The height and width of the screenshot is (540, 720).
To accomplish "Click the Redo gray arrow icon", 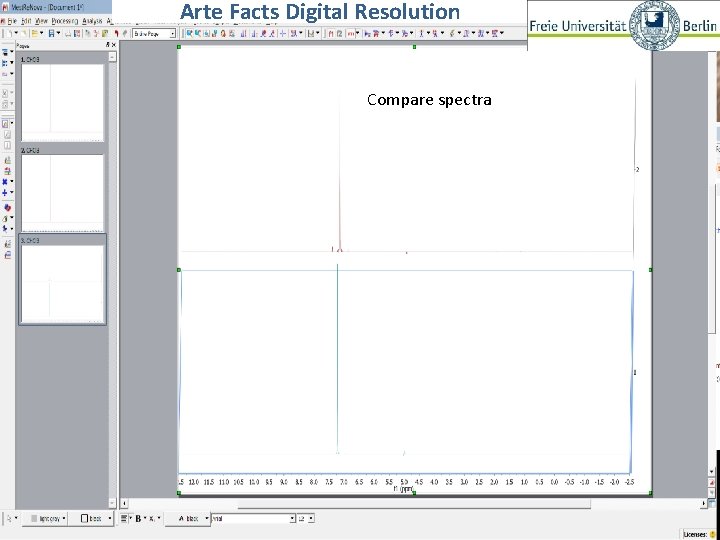I will coord(124,34).
